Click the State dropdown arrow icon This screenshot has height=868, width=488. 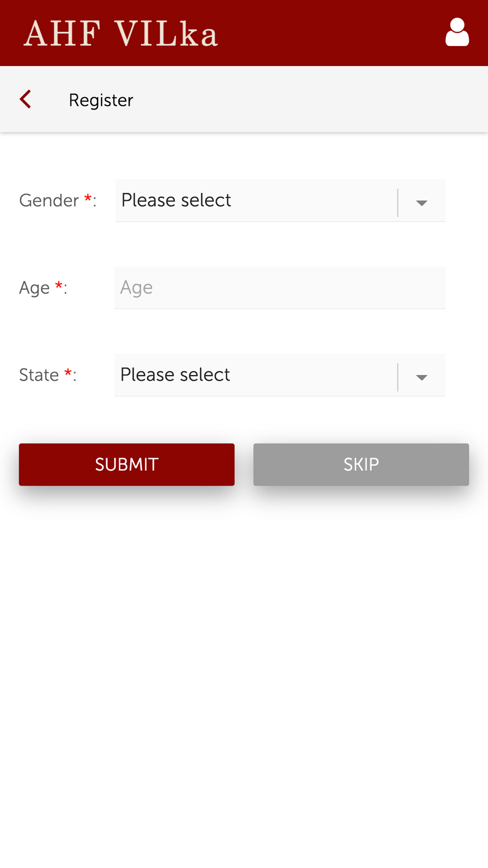point(422,377)
